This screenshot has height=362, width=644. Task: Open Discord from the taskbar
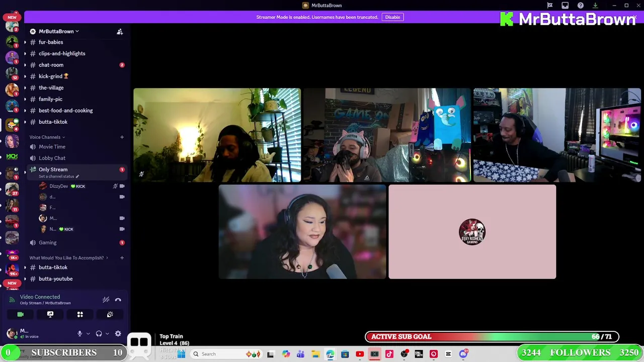[463, 354]
